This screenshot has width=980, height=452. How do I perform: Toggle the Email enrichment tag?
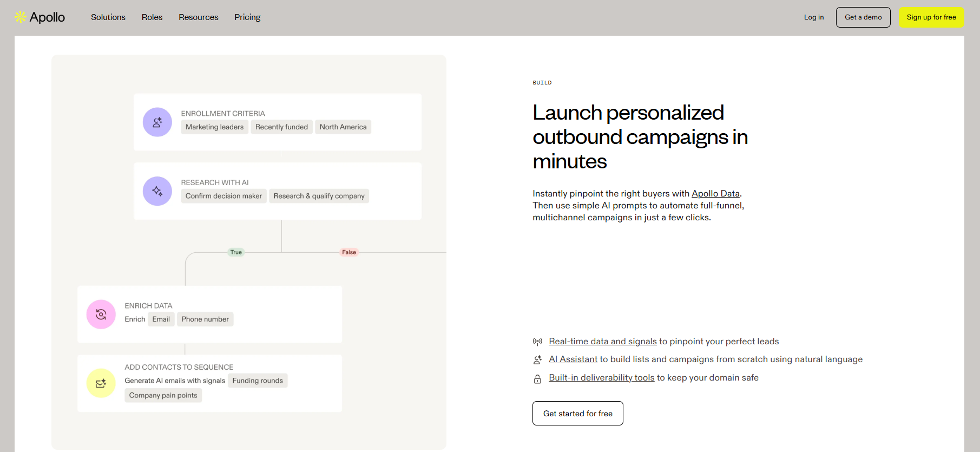[x=161, y=319]
